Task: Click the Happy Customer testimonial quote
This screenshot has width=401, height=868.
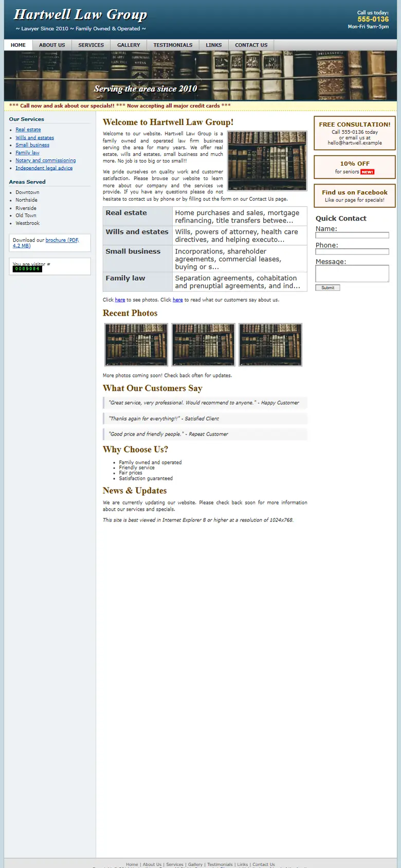Action: click(205, 403)
